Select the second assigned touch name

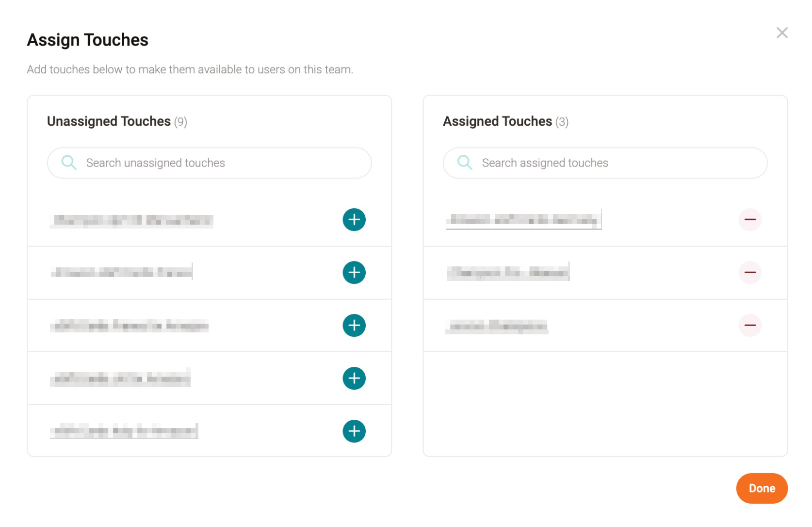(508, 273)
